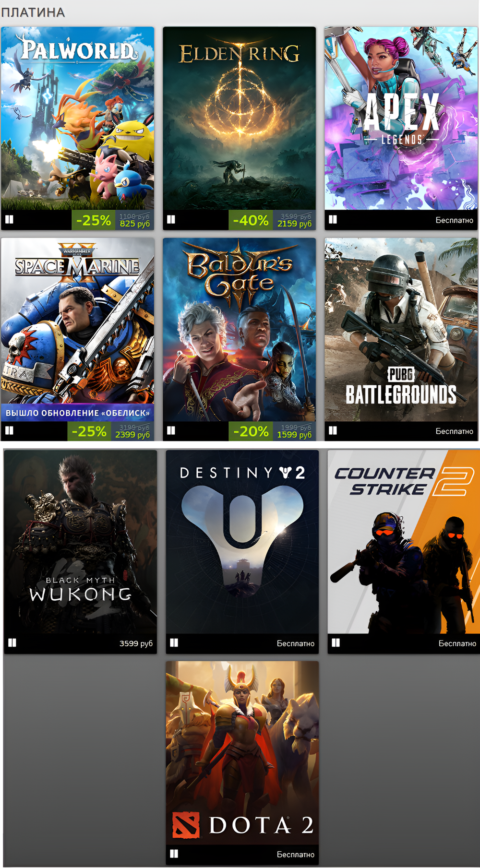Image resolution: width=480 pixels, height=868 pixels.
Task: Open the Palworld game capsule
Action: pyautogui.click(x=78, y=118)
